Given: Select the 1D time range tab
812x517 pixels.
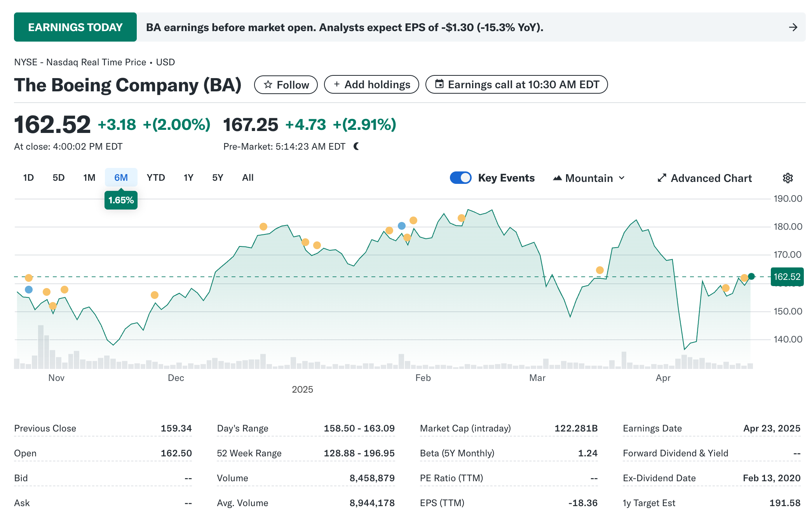Looking at the screenshot, I should (28, 178).
